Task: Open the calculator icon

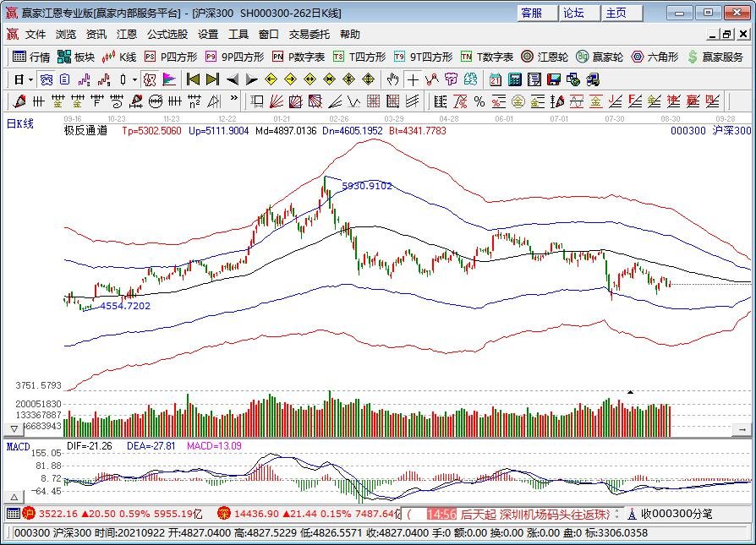Action: pyautogui.click(x=515, y=79)
